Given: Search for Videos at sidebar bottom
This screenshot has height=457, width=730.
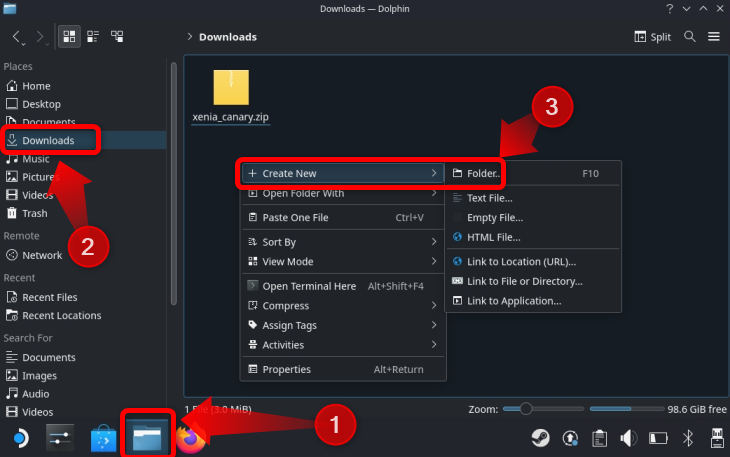Looking at the screenshot, I should pos(30,412).
